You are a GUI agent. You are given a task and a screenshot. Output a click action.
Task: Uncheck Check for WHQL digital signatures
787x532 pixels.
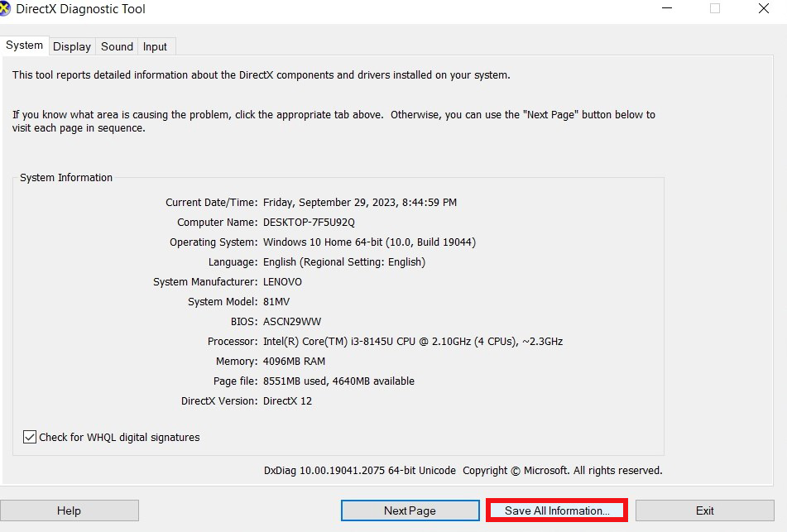click(30, 437)
